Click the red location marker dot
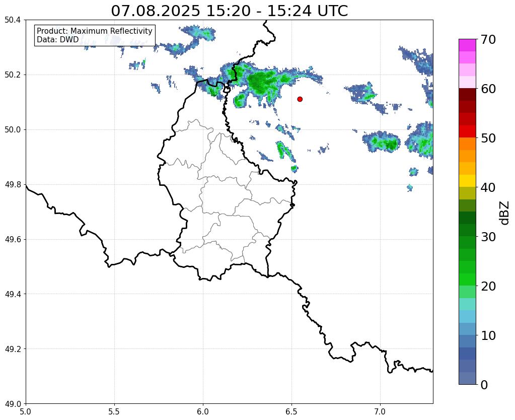Viewport: 515px width, 420px height. click(x=300, y=99)
